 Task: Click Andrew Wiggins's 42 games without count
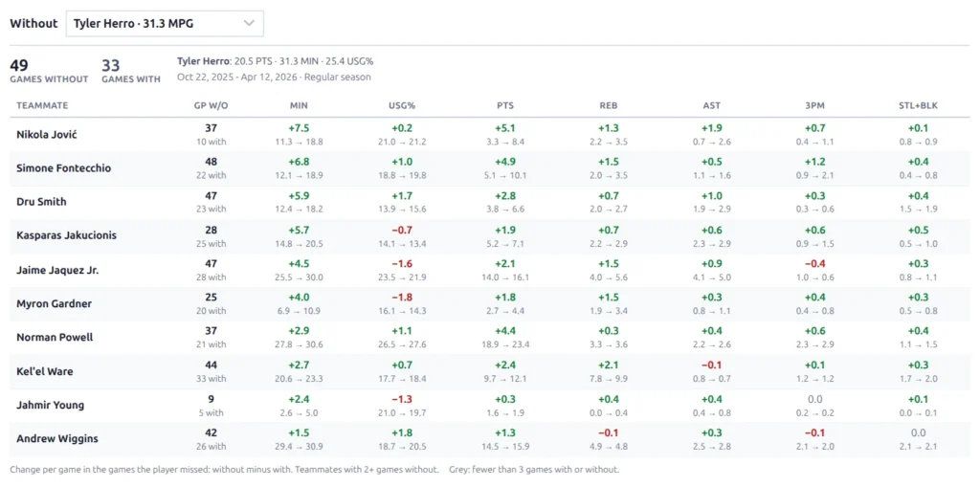[212, 432]
